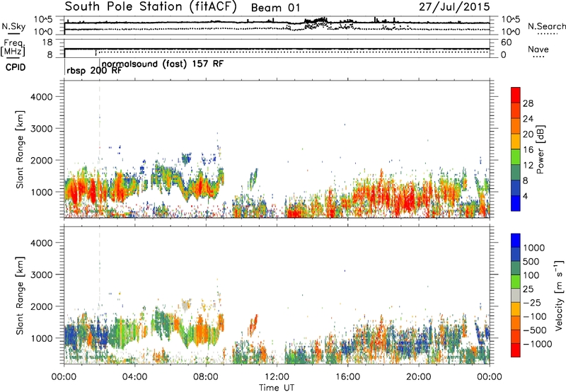This screenshot has width=566, height=392.
Task: Click '2000' tick on velocity panel axis
Action: [x=41, y=306]
